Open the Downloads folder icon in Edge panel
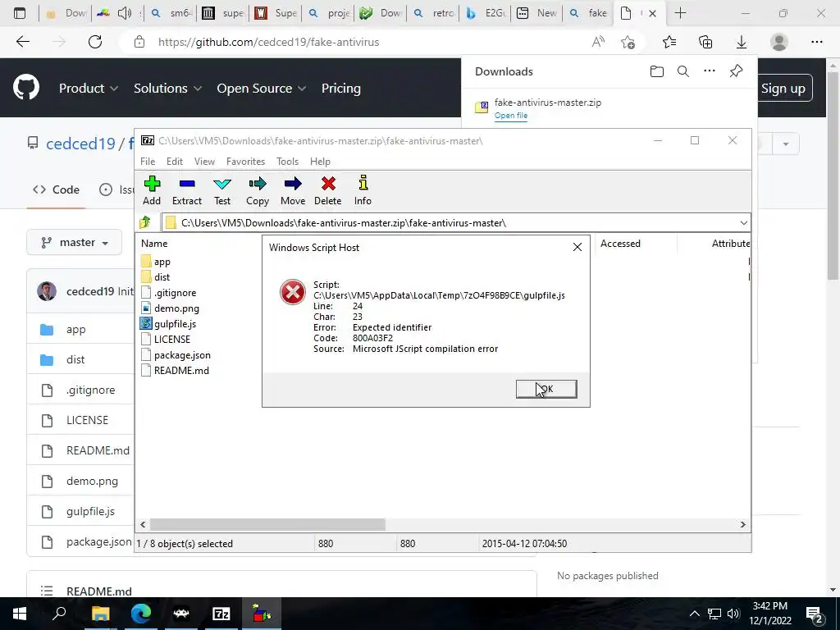This screenshot has width=840, height=630. [657, 71]
